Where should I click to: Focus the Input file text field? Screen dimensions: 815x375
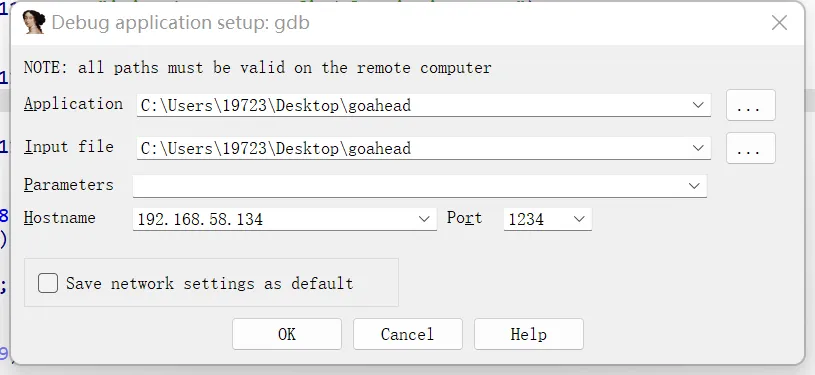pyautogui.click(x=412, y=148)
